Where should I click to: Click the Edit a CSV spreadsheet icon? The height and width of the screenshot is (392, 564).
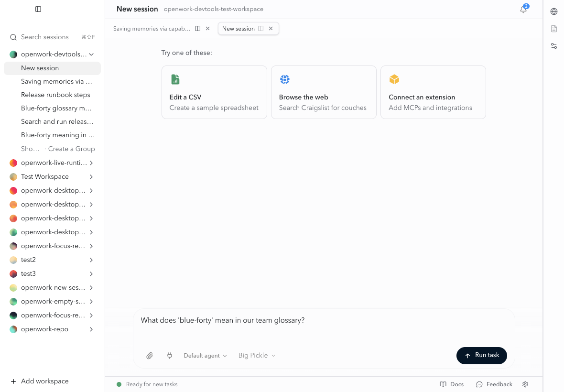coord(175,79)
